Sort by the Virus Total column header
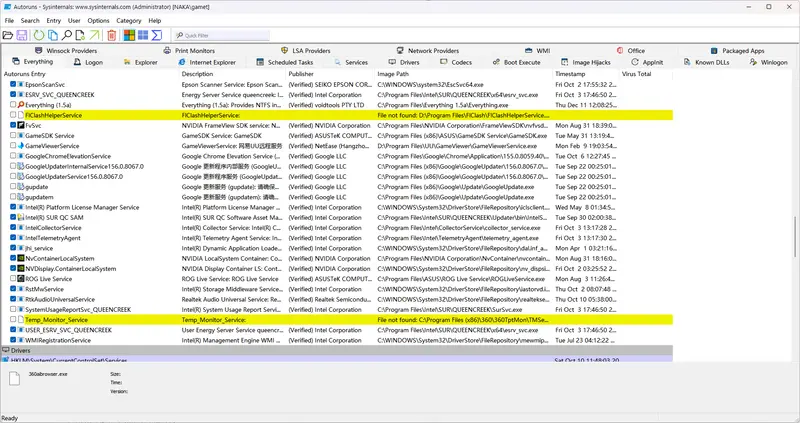The width and height of the screenshot is (800, 423). click(646, 74)
